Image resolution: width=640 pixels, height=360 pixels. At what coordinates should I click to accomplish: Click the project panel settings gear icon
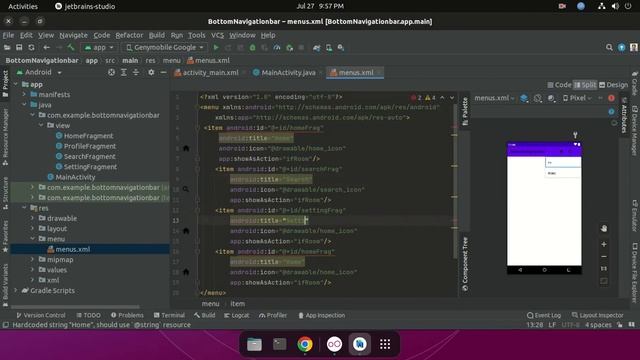151,72
